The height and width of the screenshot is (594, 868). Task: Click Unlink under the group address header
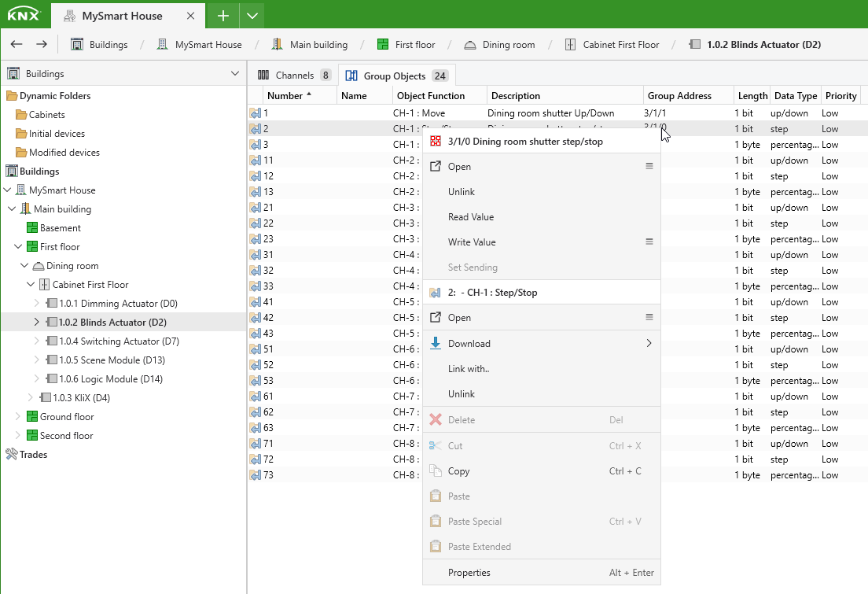pos(461,192)
